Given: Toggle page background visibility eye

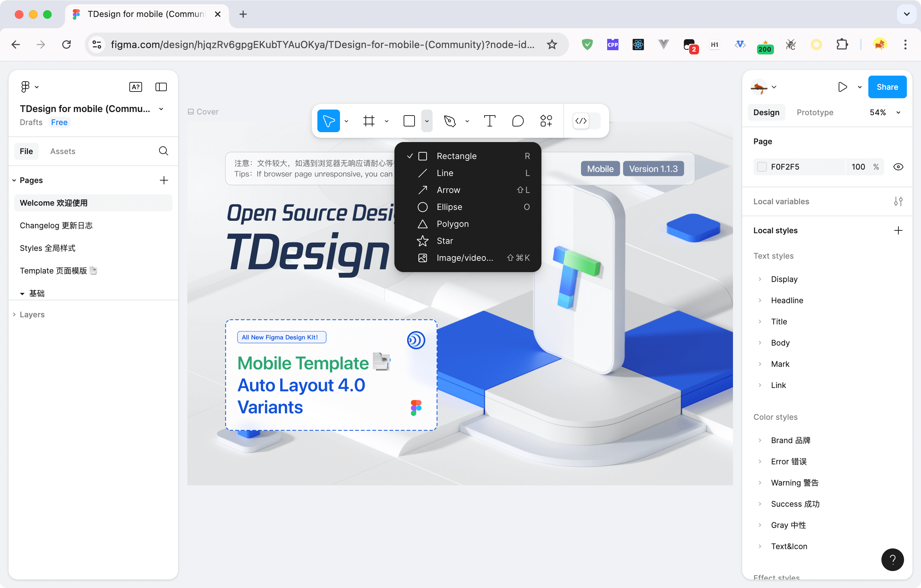Looking at the screenshot, I should click(x=898, y=167).
